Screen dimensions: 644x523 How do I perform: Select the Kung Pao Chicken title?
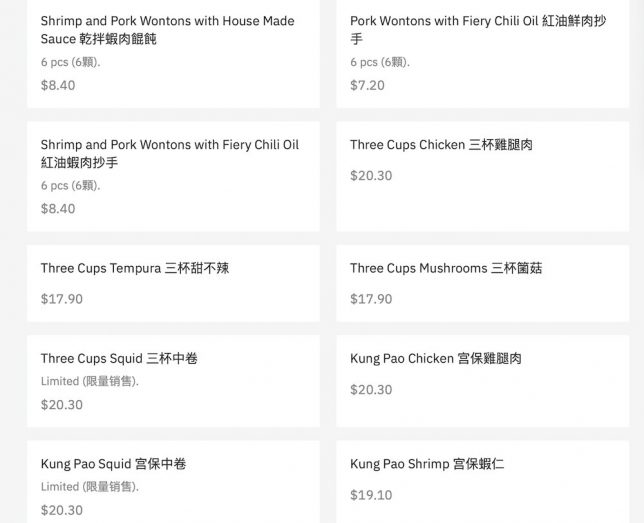pos(435,358)
